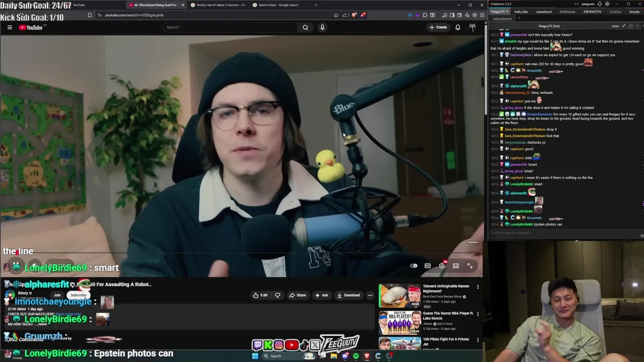Close the IShowSpeed YouTube browser tab
Screen dimensions: 644x362
click(x=183, y=5)
